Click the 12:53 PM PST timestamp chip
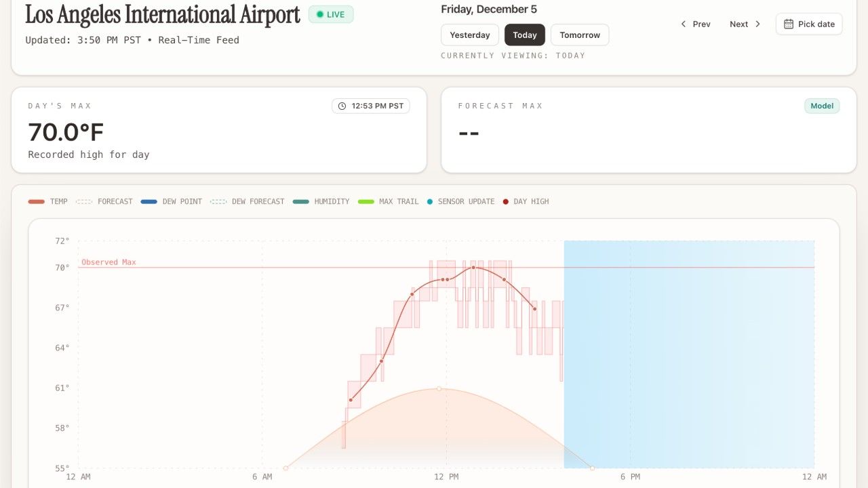868x488 pixels. (371, 106)
